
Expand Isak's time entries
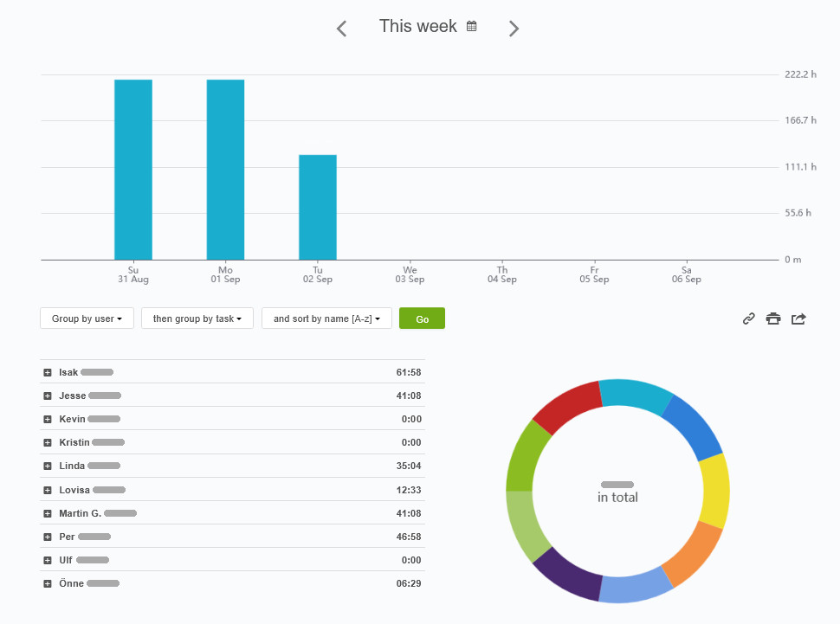(48, 372)
